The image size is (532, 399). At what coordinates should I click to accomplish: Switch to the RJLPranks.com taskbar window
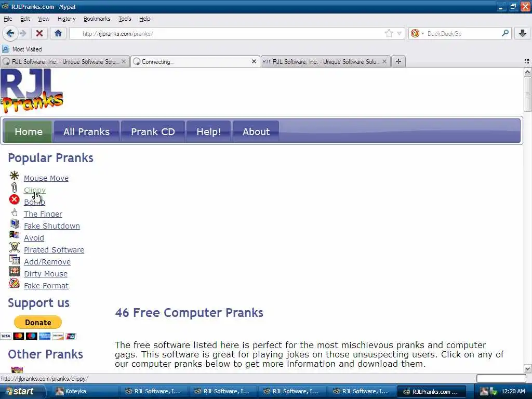[x=431, y=392]
